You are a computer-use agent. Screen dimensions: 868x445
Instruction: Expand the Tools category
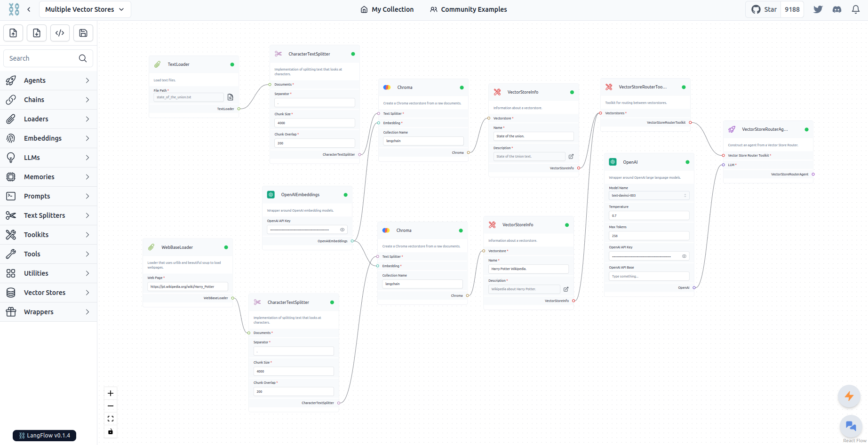48,254
